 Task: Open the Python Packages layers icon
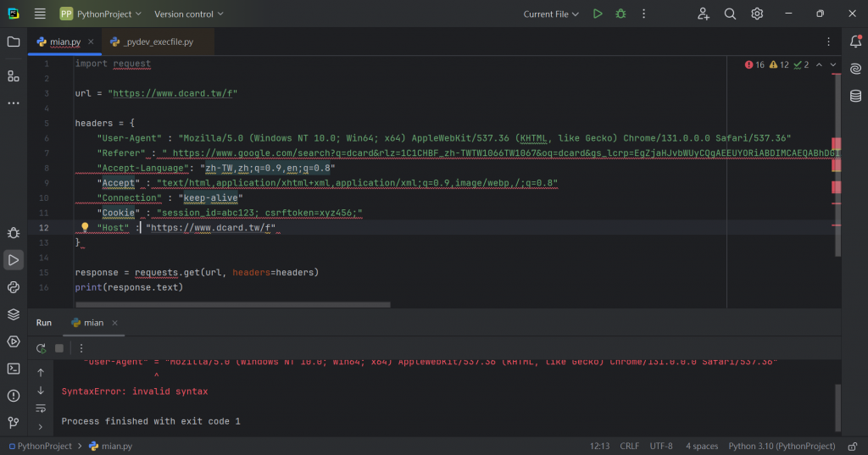[14, 314]
